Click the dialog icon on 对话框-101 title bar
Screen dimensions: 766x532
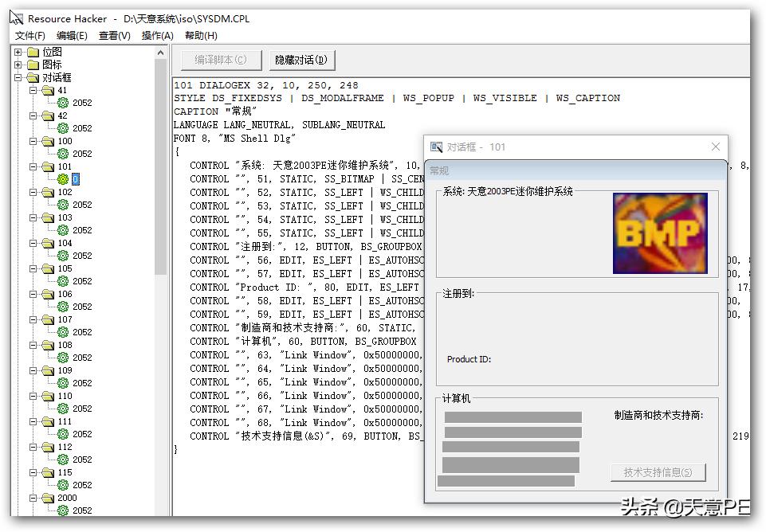tap(437, 147)
